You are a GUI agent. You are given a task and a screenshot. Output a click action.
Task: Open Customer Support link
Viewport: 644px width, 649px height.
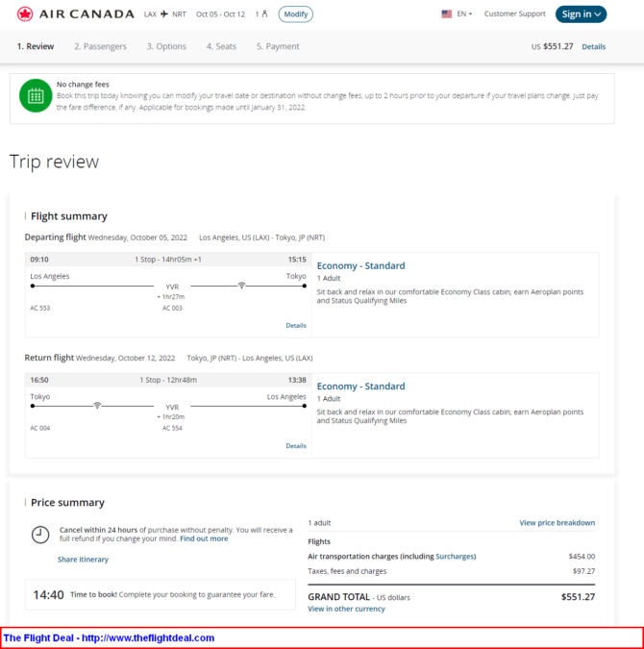515,13
